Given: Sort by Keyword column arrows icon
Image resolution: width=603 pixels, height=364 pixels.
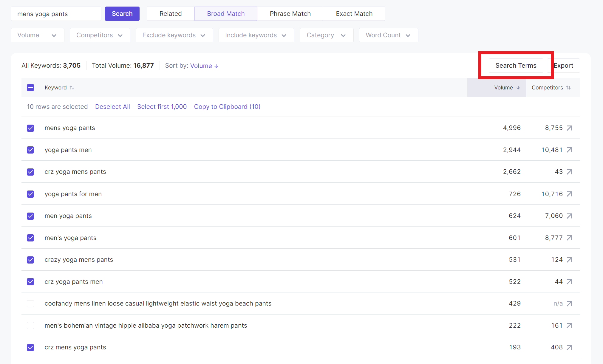Looking at the screenshot, I should [x=72, y=88].
